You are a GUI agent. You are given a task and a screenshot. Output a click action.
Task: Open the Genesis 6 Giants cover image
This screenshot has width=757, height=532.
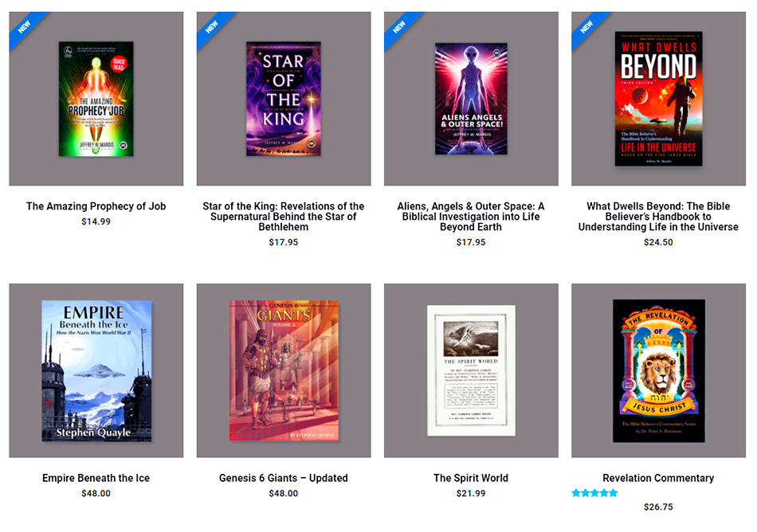284,370
